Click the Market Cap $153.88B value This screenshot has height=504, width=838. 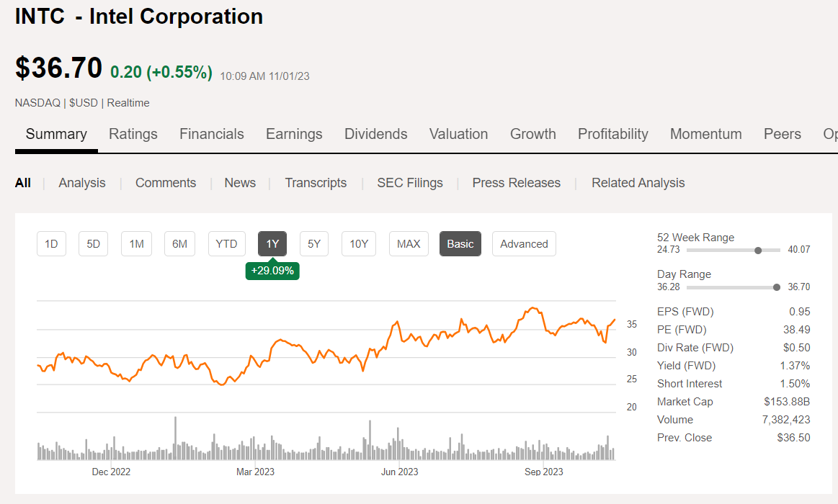coord(788,402)
